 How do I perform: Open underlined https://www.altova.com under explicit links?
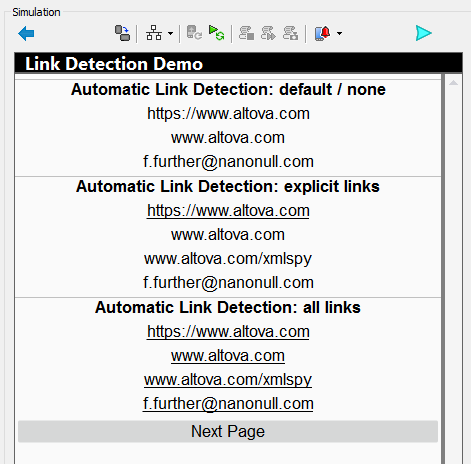[228, 211]
